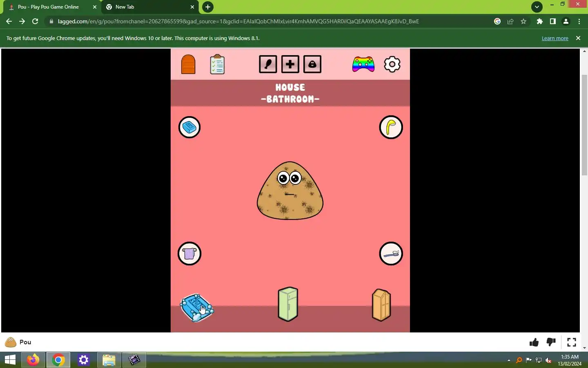This screenshot has width=588, height=368.
Task: Reload the current page
Action: point(35,21)
